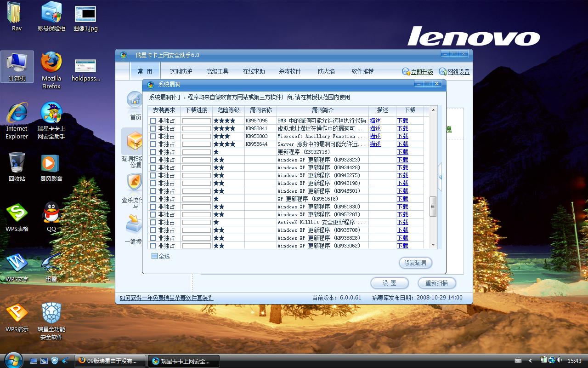588x368 pixels.
Task: Switch to the 常用 tab
Action: [145, 71]
